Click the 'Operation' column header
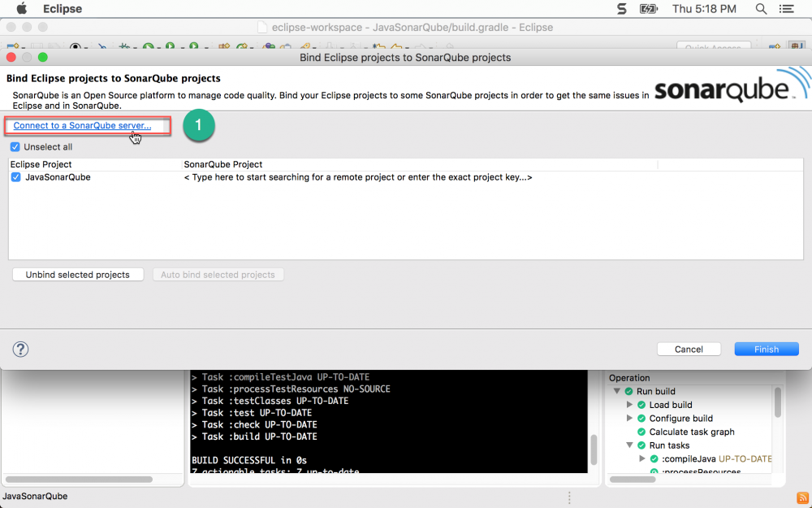Screen dimensions: 812x508 click(x=629, y=378)
